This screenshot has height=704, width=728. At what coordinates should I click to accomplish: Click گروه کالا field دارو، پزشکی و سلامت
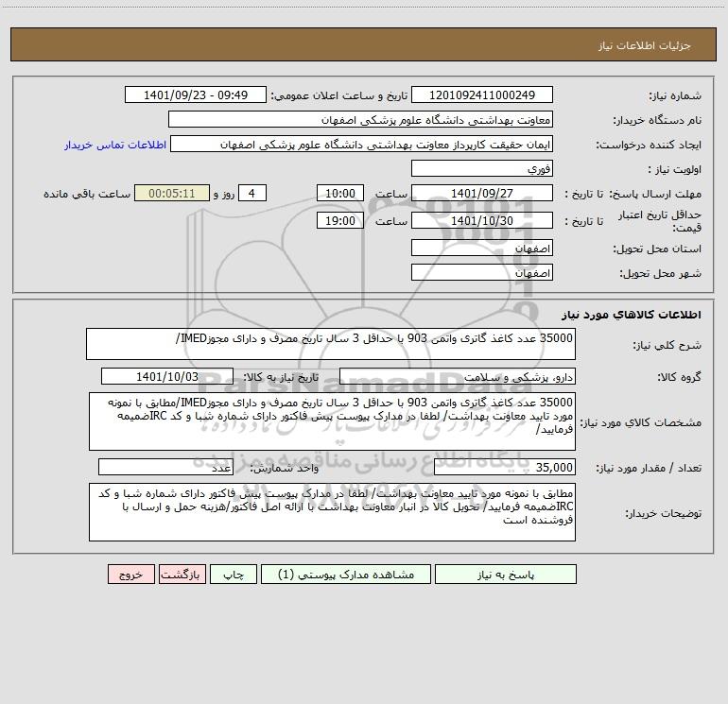458,376
